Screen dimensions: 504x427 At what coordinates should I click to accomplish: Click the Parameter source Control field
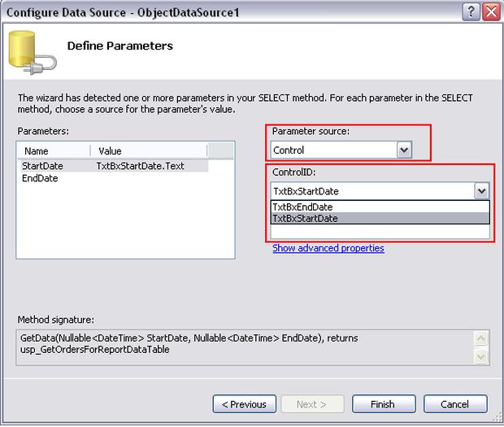[x=333, y=150]
